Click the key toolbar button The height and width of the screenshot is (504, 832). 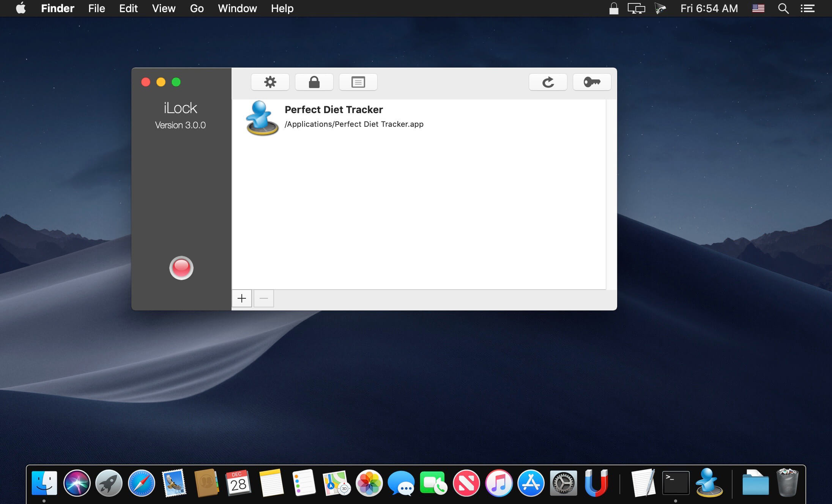pos(592,82)
